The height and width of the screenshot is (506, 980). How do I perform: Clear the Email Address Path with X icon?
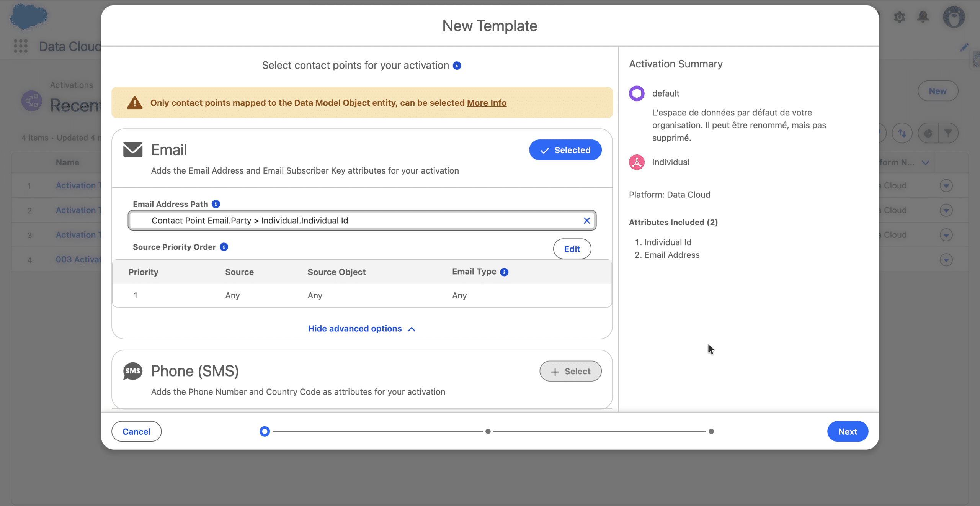tap(586, 220)
